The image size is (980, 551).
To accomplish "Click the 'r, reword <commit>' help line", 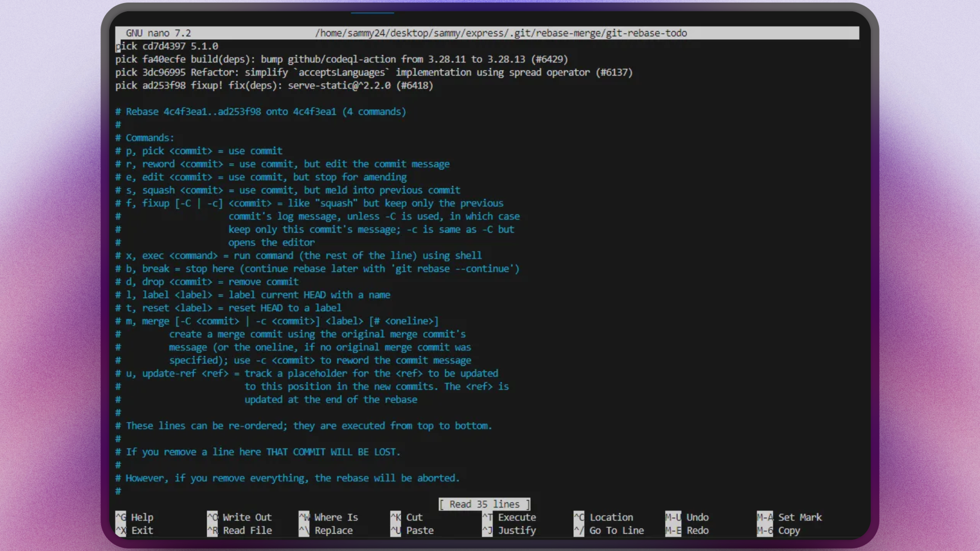I will [x=282, y=164].
